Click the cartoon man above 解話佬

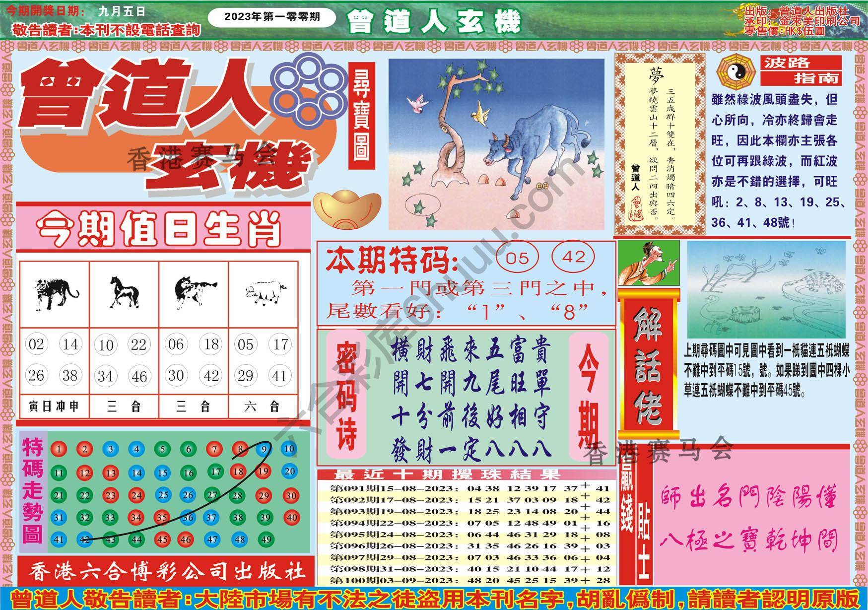point(648,263)
